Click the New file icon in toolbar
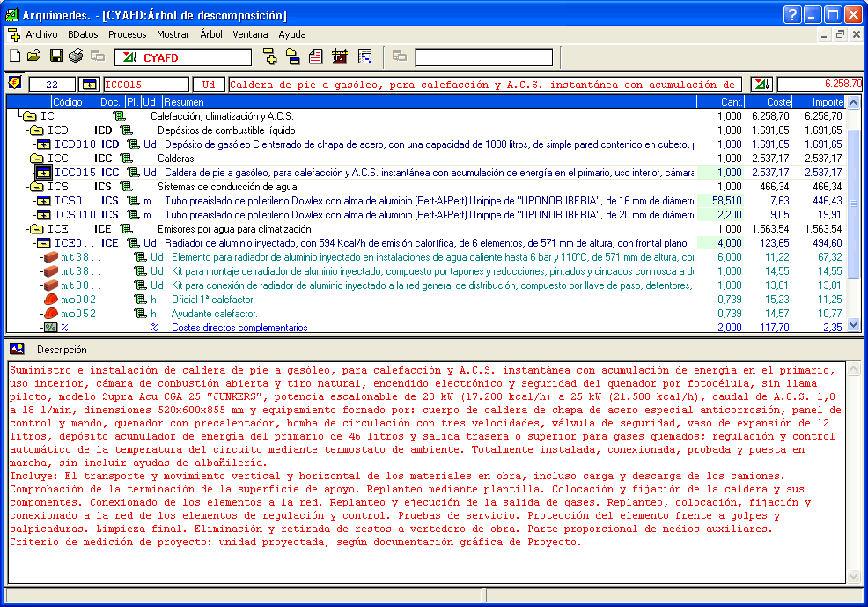 point(15,56)
